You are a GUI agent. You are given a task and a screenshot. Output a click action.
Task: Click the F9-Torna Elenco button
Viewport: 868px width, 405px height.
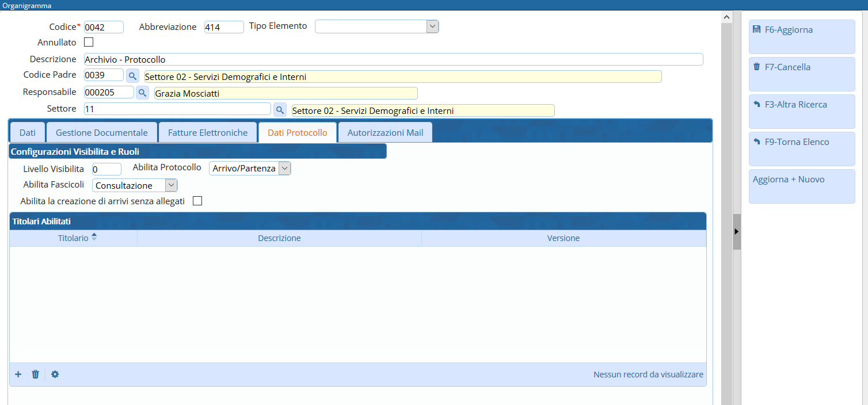801,148
